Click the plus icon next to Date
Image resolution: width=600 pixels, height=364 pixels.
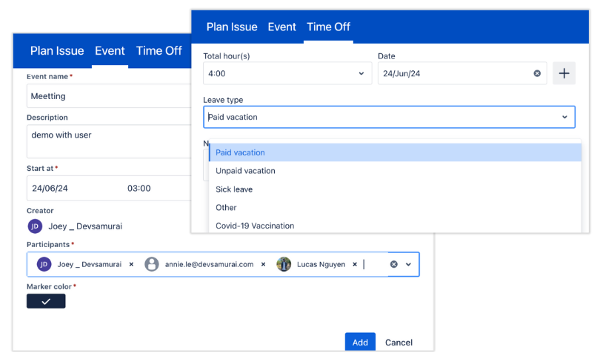[x=564, y=73]
